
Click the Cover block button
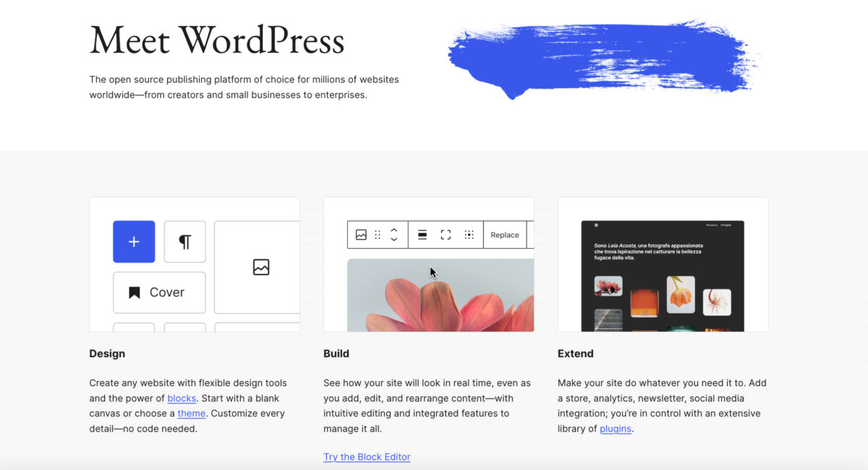[x=159, y=293]
